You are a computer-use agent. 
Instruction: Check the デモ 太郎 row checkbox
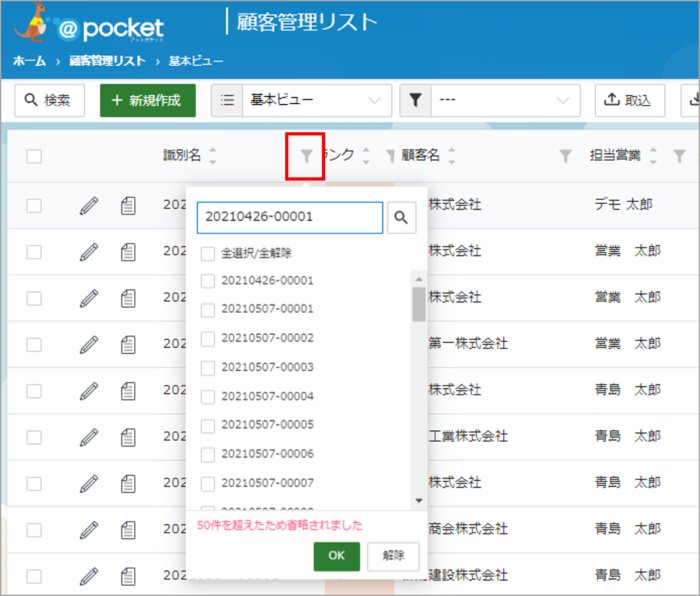pos(34,206)
